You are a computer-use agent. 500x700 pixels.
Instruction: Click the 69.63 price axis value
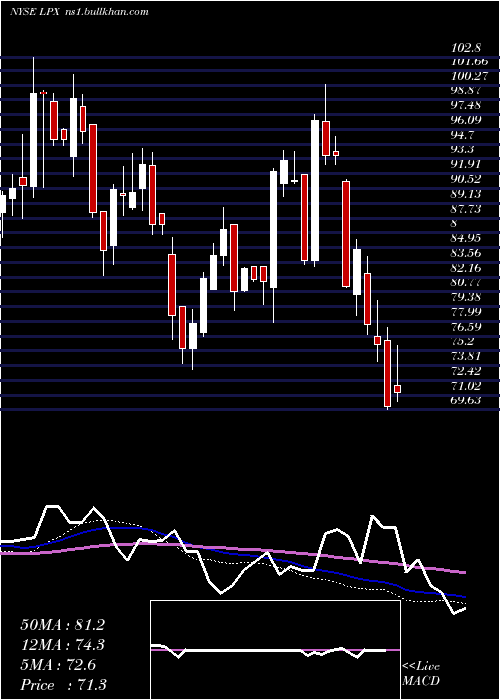(466, 400)
